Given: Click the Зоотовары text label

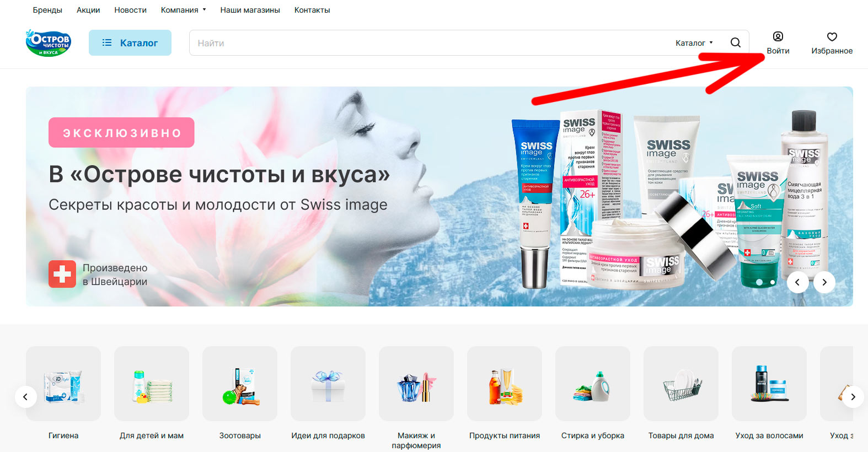Looking at the screenshot, I should point(240,435).
